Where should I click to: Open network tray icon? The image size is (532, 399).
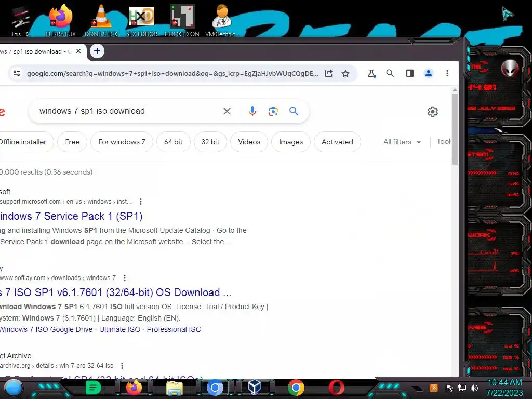tap(462, 388)
